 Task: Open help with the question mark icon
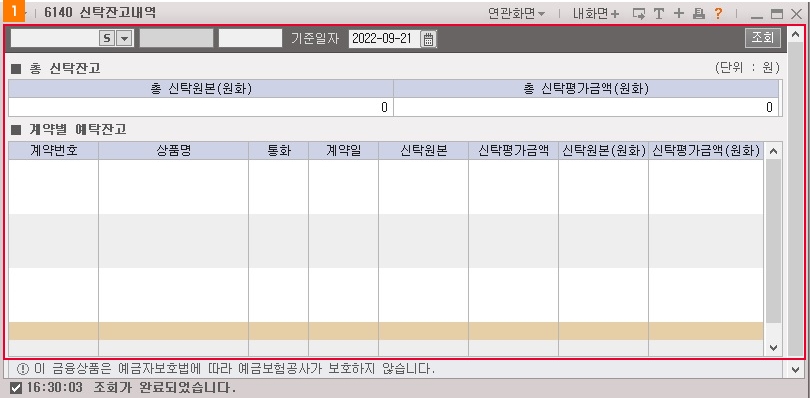tap(718, 14)
